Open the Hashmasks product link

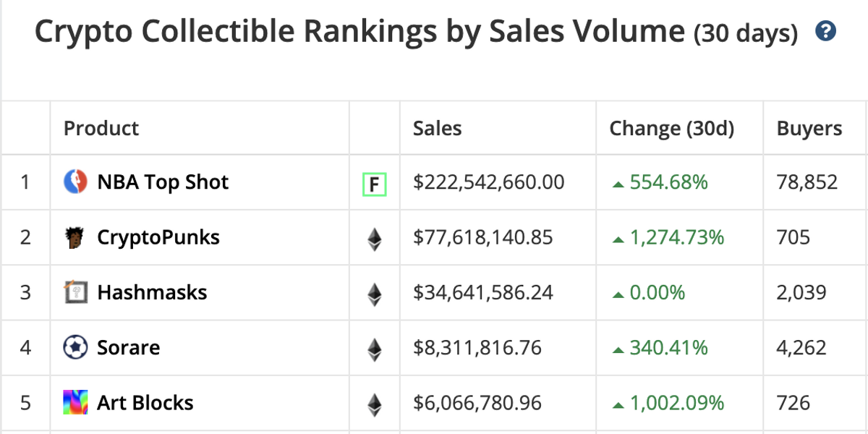[x=152, y=292]
